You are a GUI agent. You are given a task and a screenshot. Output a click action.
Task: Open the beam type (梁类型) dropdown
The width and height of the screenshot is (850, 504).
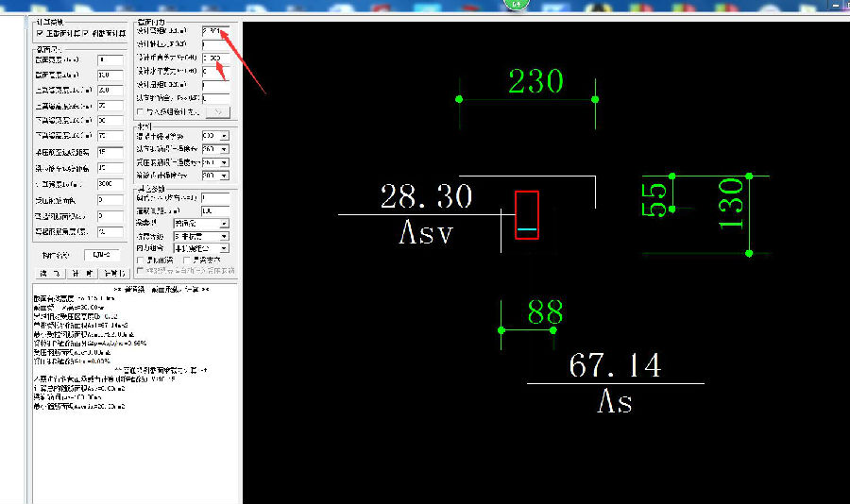click(x=201, y=224)
